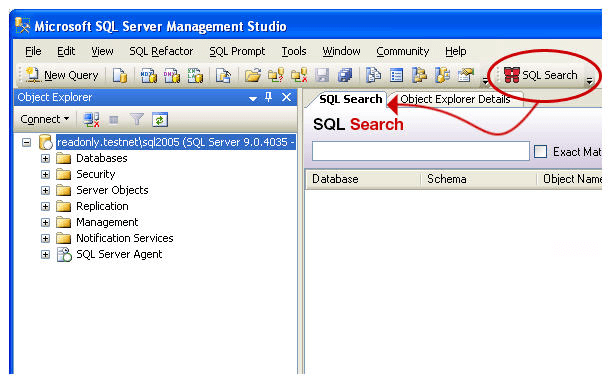The image size is (608, 382).
Task: Close the Object Explorer panel
Action: click(286, 97)
